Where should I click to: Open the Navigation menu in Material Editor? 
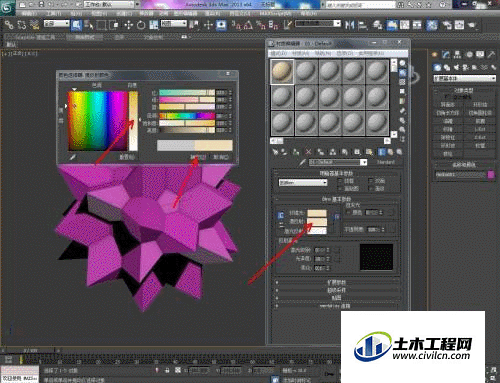coord(323,53)
